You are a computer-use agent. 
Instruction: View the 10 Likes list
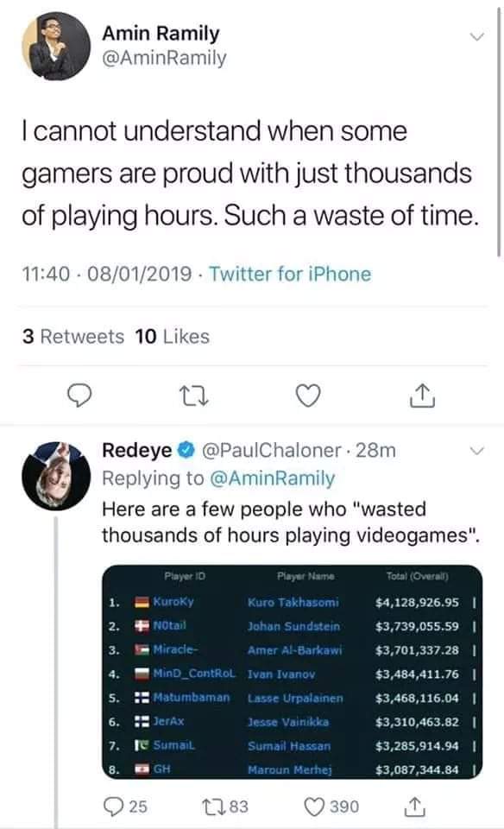coord(173,336)
